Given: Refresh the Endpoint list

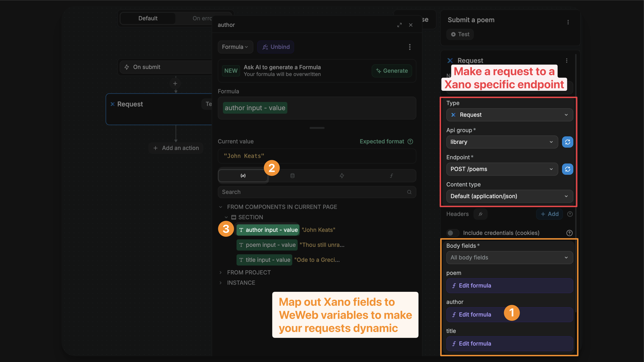Looking at the screenshot, I should [x=567, y=169].
